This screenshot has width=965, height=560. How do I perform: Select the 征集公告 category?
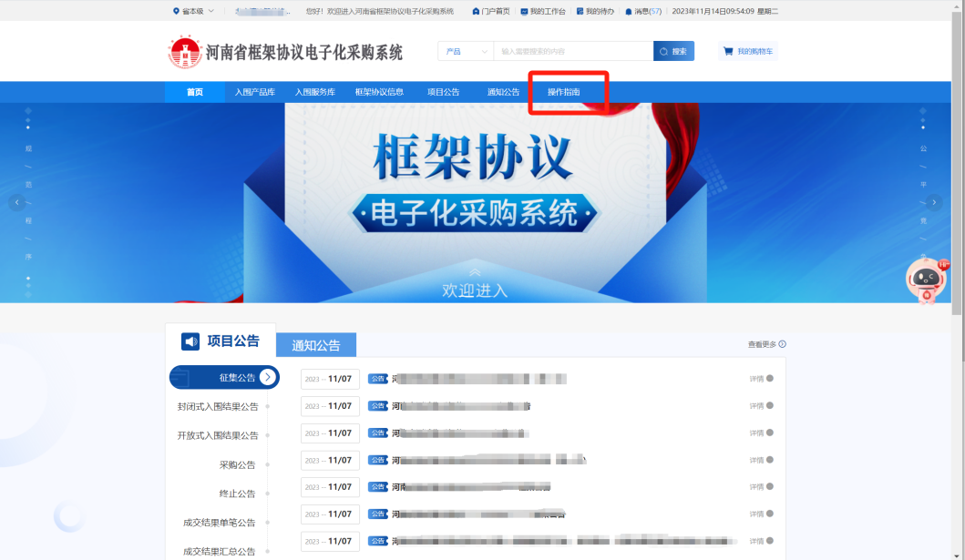click(225, 378)
